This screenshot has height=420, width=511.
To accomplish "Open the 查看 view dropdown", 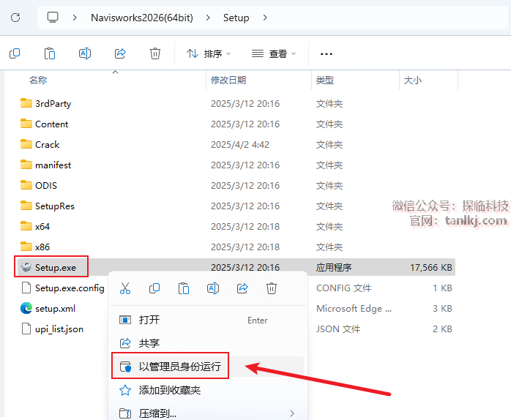I will (x=274, y=53).
